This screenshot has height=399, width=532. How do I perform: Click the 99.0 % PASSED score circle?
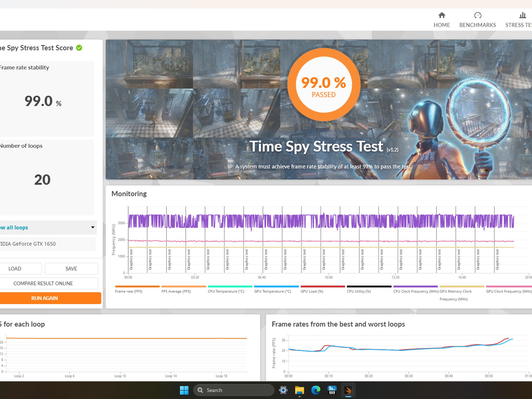(x=324, y=84)
